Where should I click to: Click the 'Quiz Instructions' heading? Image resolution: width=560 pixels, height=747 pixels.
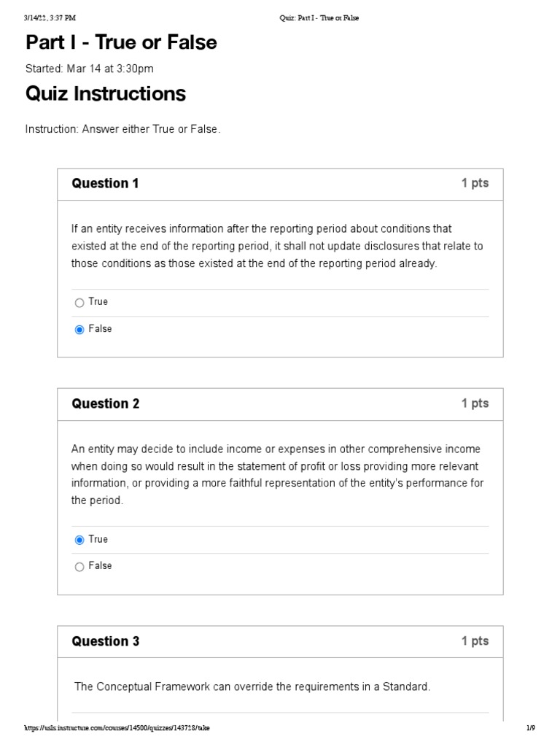point(105,94)
